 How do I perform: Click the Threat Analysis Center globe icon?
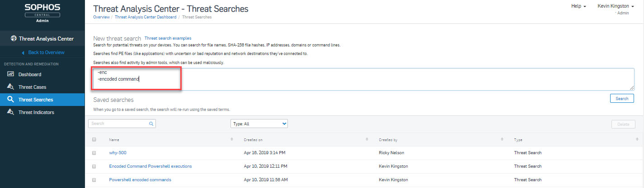(x=14, y=39)
